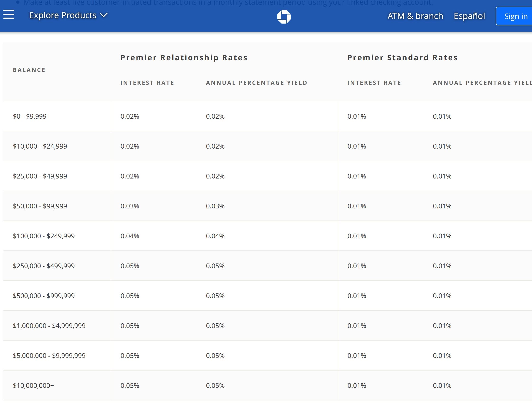Click the Chase octagon logo
Image resolution: width=532 pixels, height=404 pixels.
click(x=284, y=17)
